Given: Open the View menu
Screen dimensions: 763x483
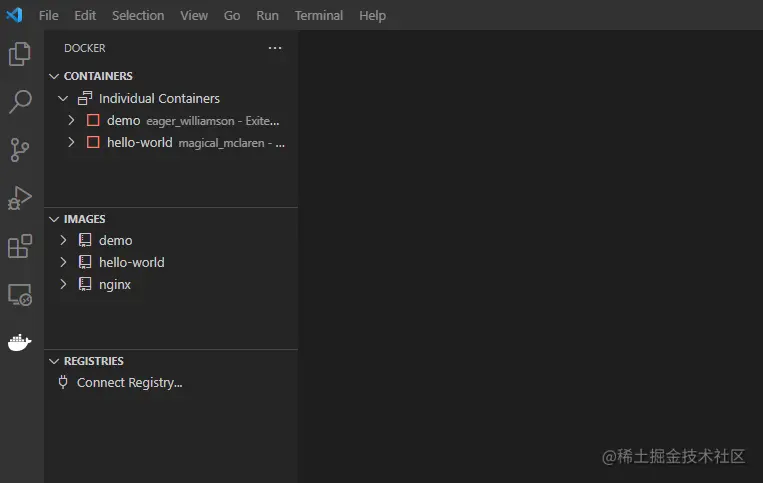Looking at the screenshot, I should coord(194,16).
